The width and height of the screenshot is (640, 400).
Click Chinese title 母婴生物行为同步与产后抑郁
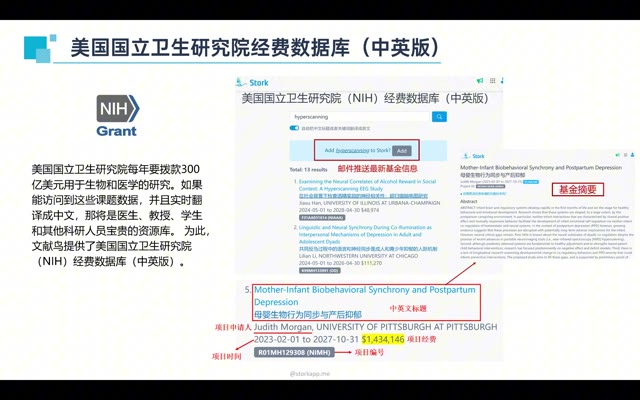click(x=308, y=314)
